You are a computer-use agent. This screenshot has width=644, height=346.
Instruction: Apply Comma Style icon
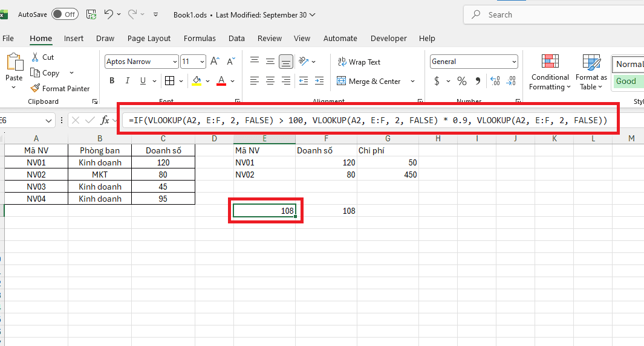(x=478, y=81)
